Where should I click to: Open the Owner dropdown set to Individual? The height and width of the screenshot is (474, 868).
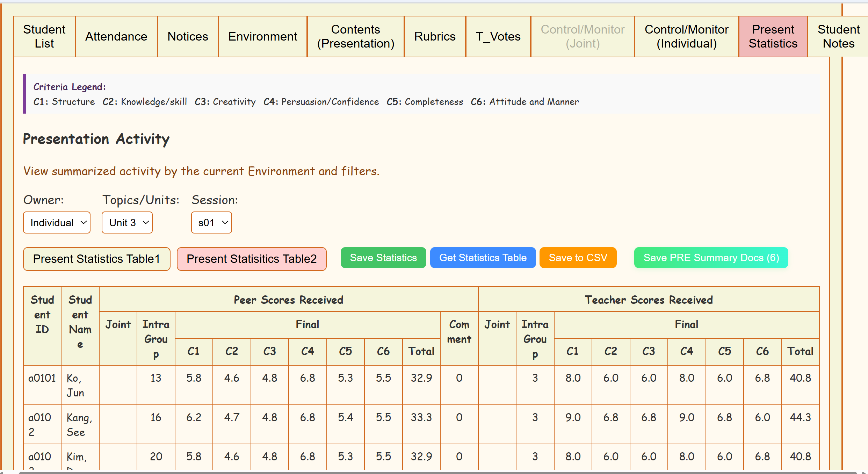pos(57,222)
